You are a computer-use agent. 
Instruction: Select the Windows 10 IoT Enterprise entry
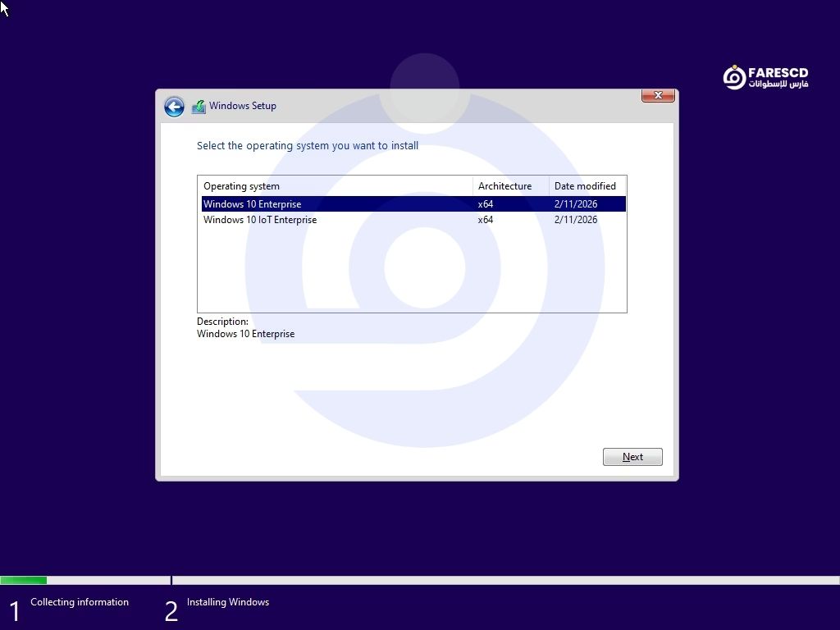[x=260, y=220]
